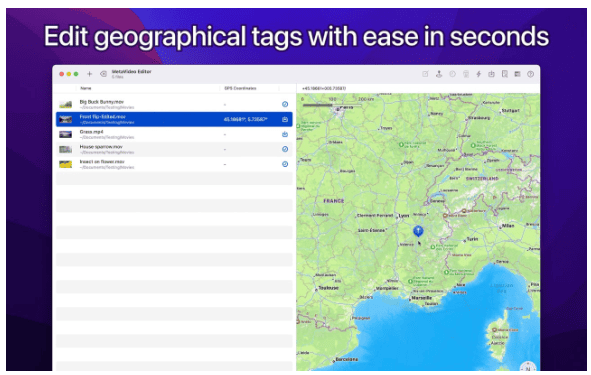591x375 pixels.
Task: Click the Big Buck Bunny video thumbnail
Action: tap(65, 104)
